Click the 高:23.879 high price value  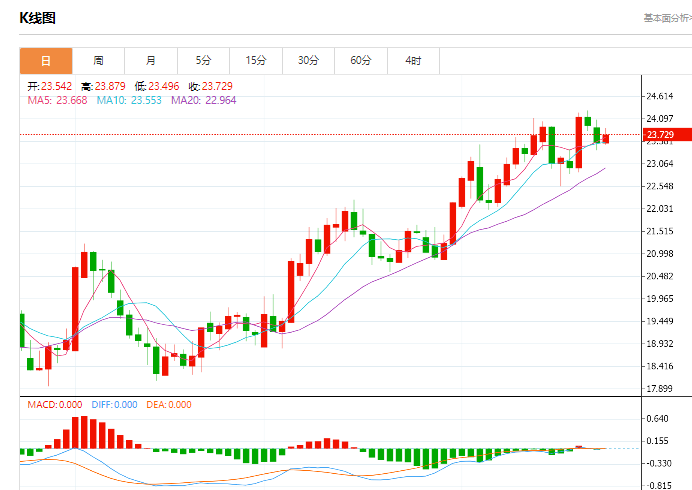tap(103, 86)
